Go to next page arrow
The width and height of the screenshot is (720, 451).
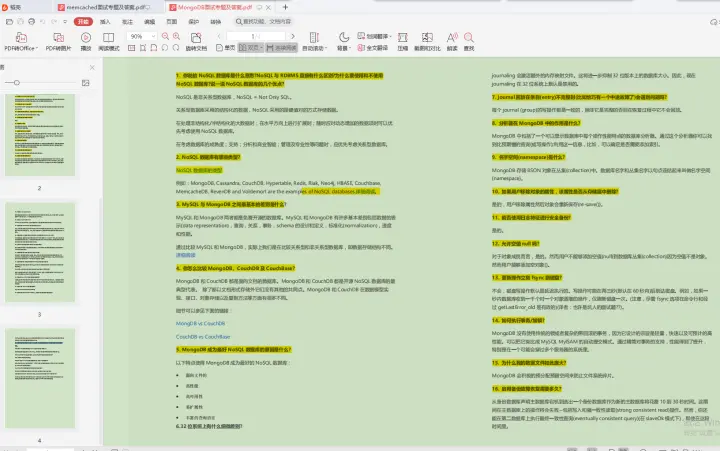pyautogui.click(x=292, y=36)
